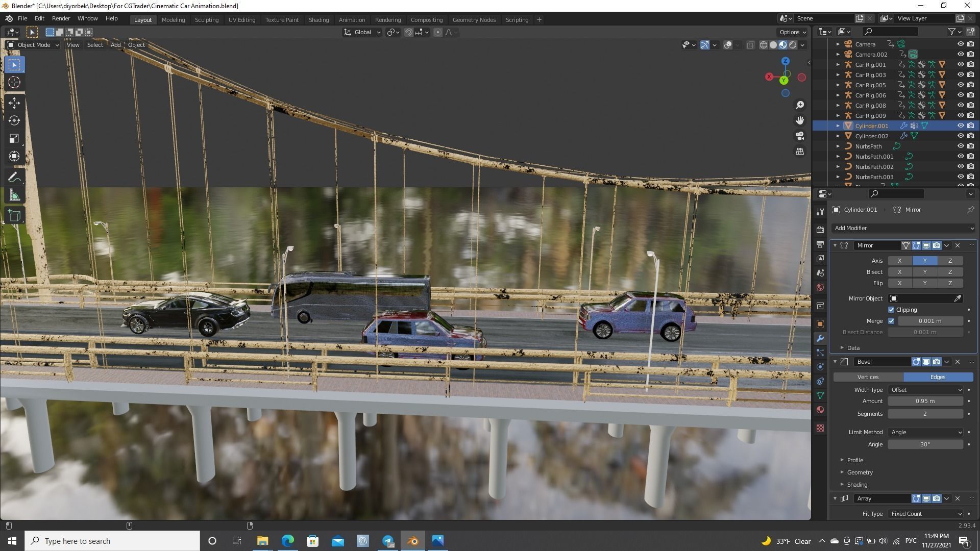This screenshot has height=551, width=980.
Task: Open the File menu
Action: point(22,18)
